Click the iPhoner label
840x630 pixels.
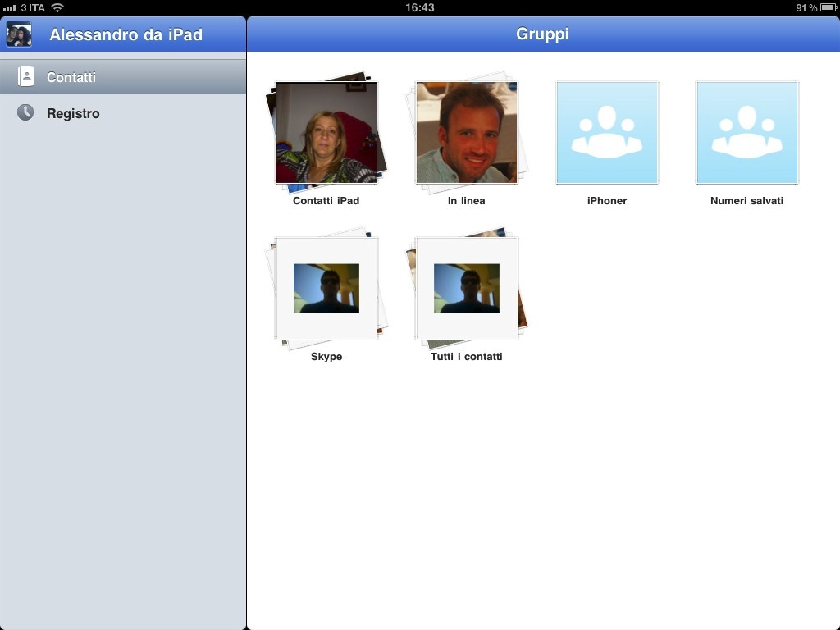tap(607, 201)
